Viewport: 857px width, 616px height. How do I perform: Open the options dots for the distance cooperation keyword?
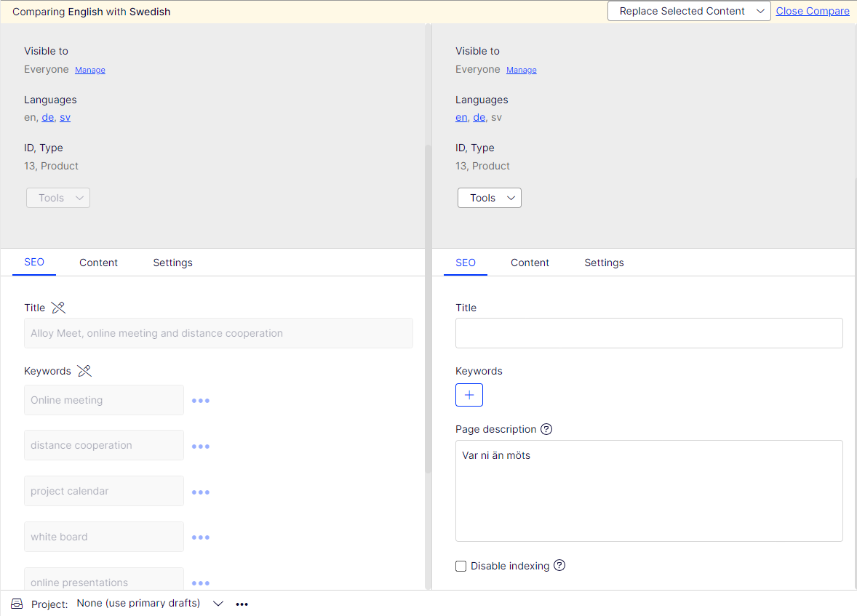click(x=201, y=447)
